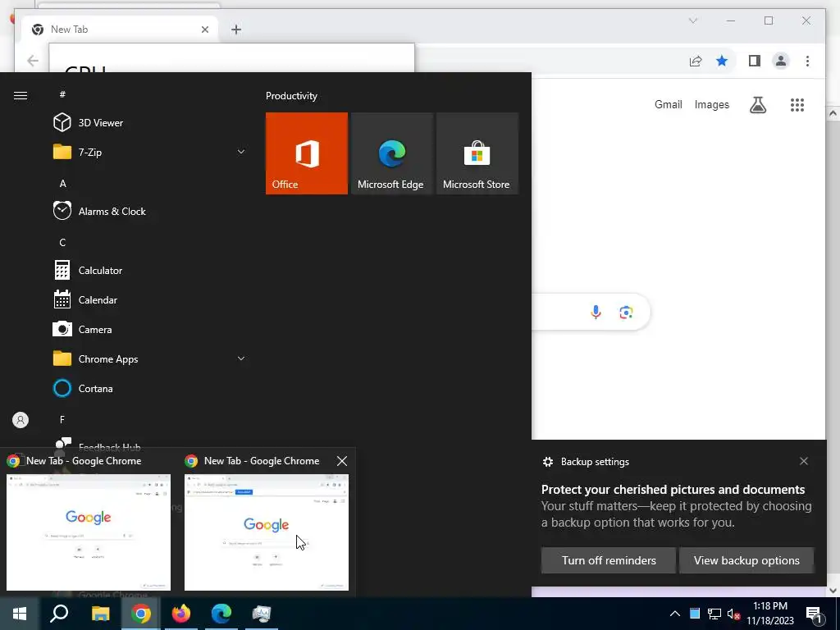Image resolution: width=840 pixels, height=630 pixels.
Task: Click Google Chrome taskbar icon
Action: 141,614
